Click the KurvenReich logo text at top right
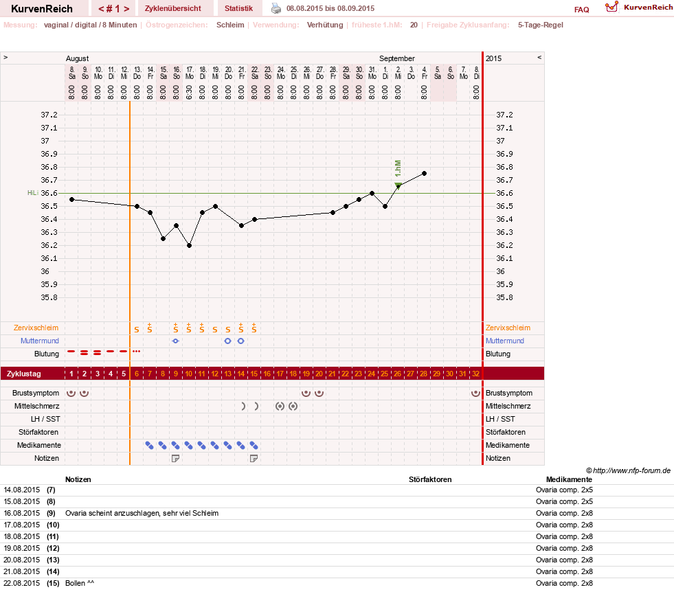Screen dimensions: 674x616 (648, 8)
